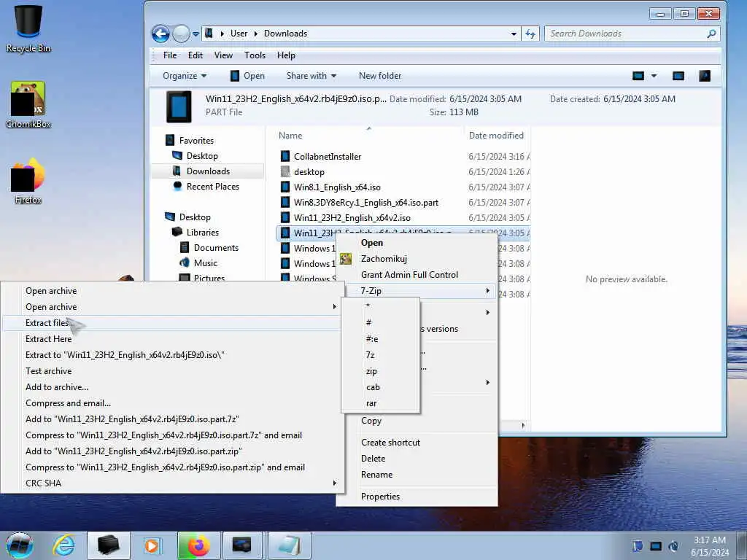Open the Tools menu

[255, 55]
